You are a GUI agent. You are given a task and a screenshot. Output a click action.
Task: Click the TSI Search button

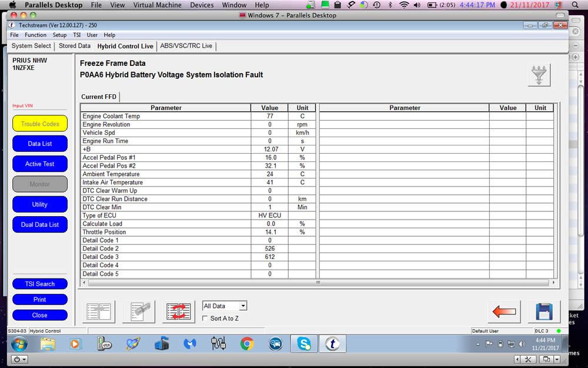[x=39, y=284]
